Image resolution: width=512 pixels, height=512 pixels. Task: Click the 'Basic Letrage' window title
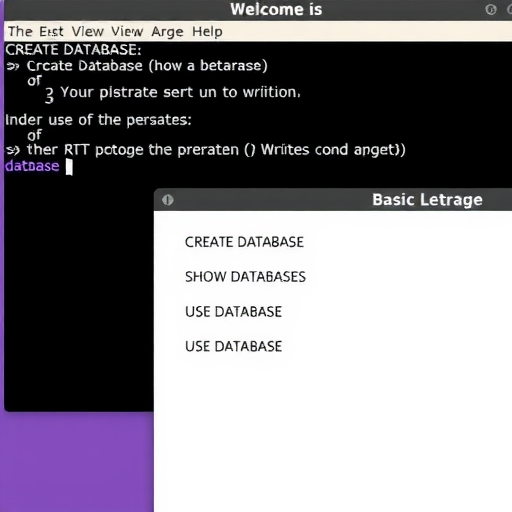[427, 200]
